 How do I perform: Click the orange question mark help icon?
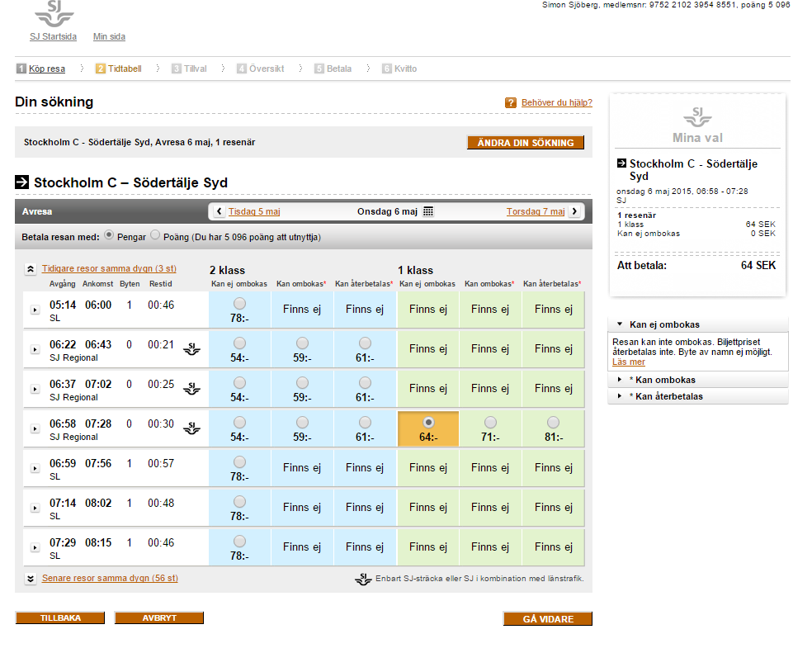[x=511, y=103]
